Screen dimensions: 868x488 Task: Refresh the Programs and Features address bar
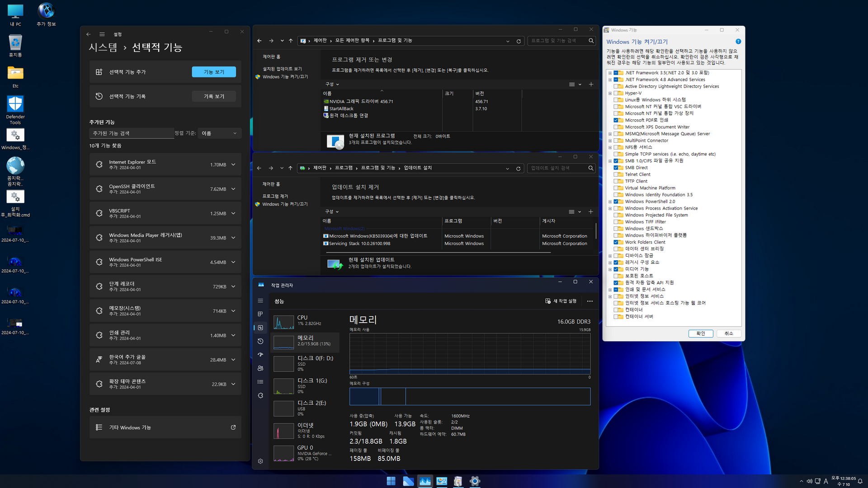(519, 41)
